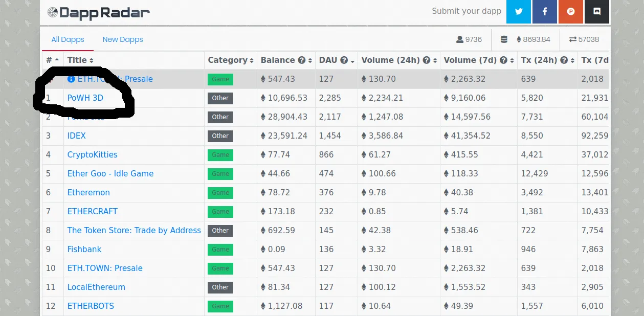Click the Game badge in ETHERBOTS row
Image resolution: width=644 pixels, height=316 pixels.
(220, 306)
